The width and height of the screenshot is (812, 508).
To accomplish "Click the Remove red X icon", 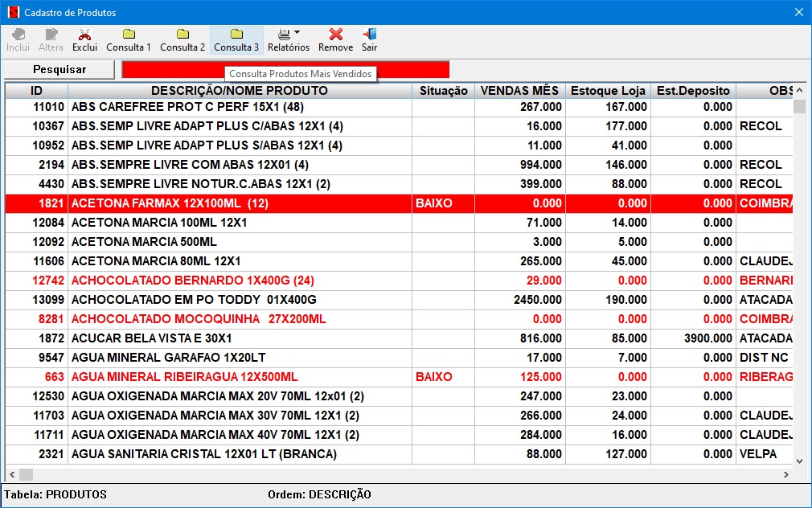I will (336, 35).
